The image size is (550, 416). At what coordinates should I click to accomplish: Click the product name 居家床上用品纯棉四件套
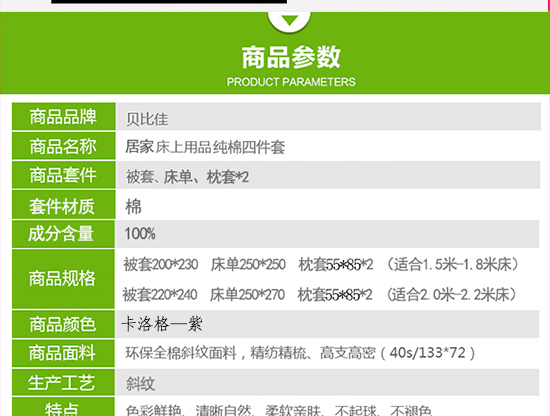(205, 147)
